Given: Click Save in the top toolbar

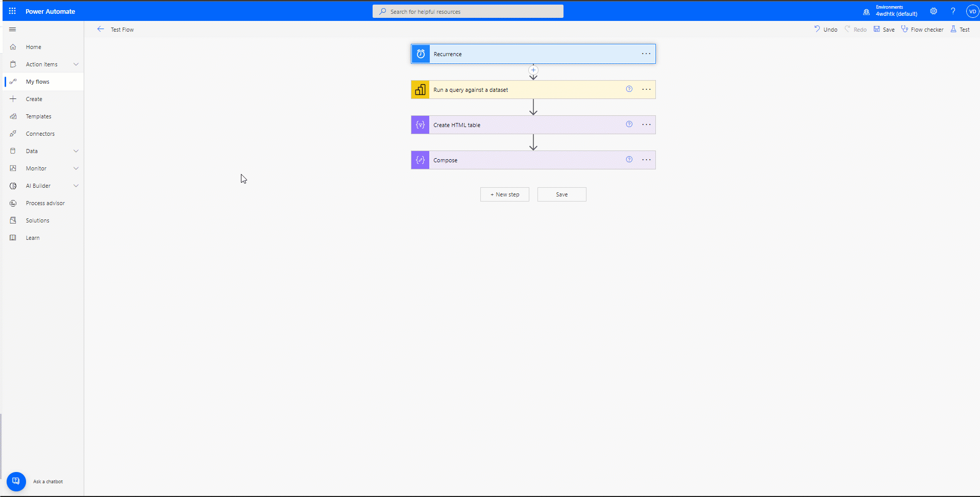Looking at the screenshot, I should [x=884, y=30].
